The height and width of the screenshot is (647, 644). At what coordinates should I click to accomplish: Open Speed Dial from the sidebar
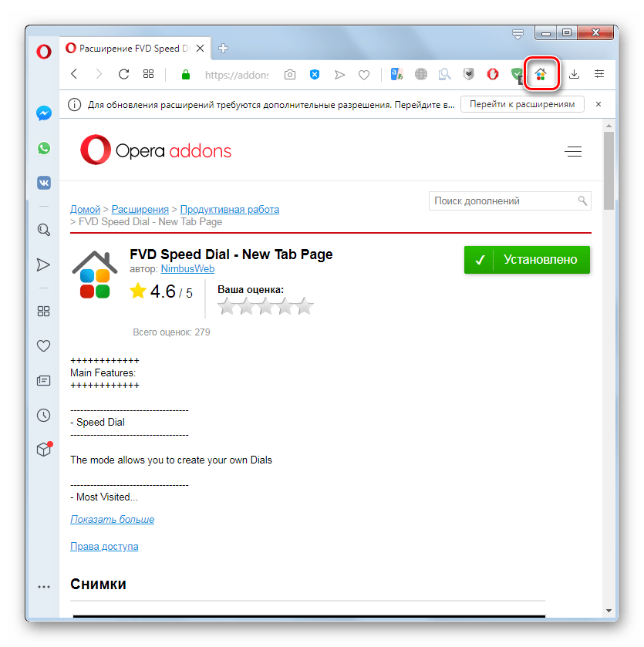[x=44, y=311]
